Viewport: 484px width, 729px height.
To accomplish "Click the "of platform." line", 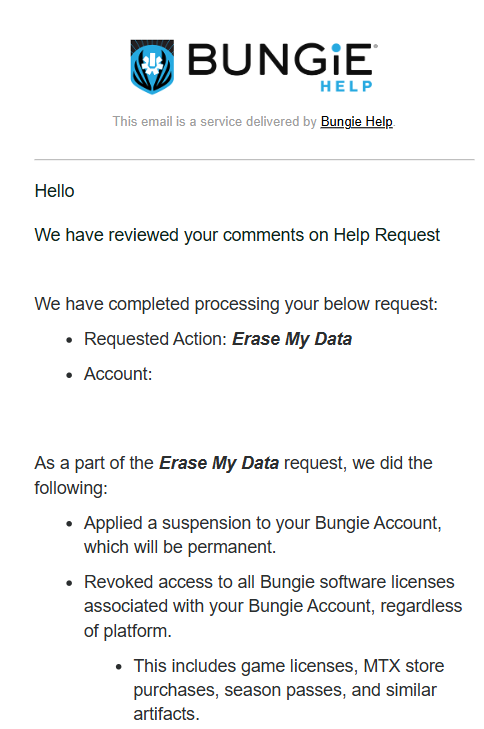I will tap(128, 631).
